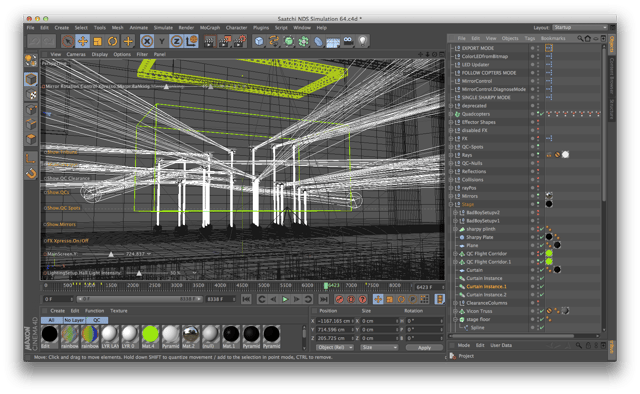Toggle the coordinate system button

[191, 41]
